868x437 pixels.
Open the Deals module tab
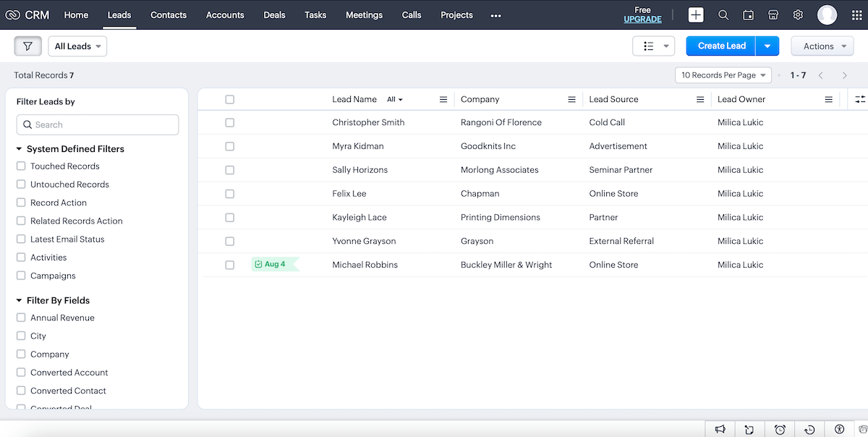[274, 14]
